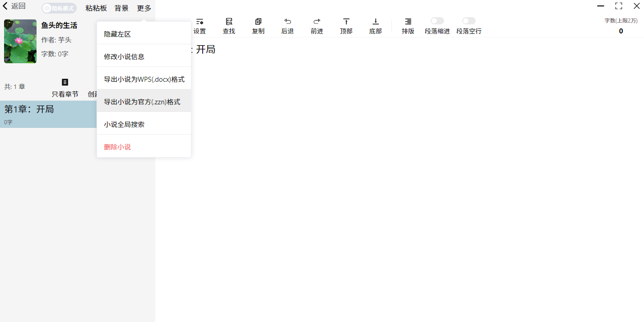Export novel as official (.zzn) format
644x322 pixels.
(x=144, y=102)
